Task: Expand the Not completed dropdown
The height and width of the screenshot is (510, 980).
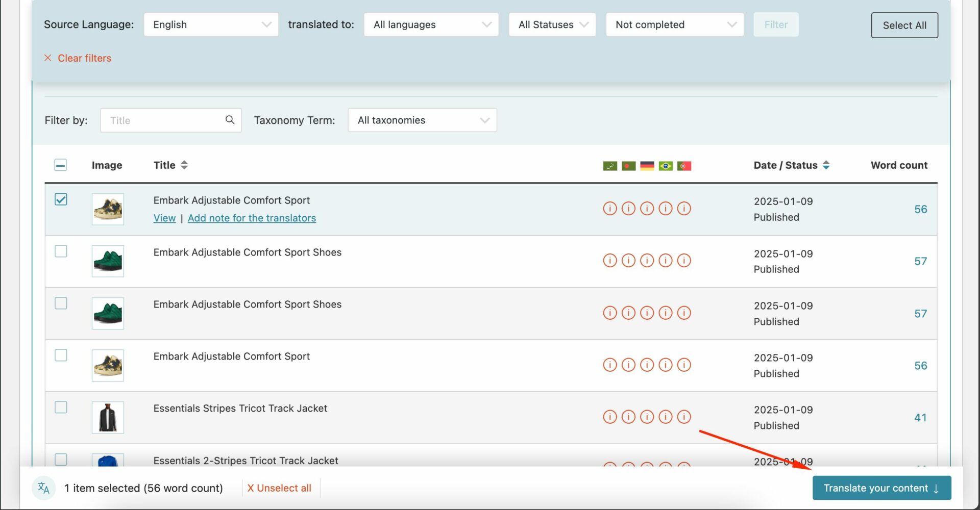Action: (675, 24)
